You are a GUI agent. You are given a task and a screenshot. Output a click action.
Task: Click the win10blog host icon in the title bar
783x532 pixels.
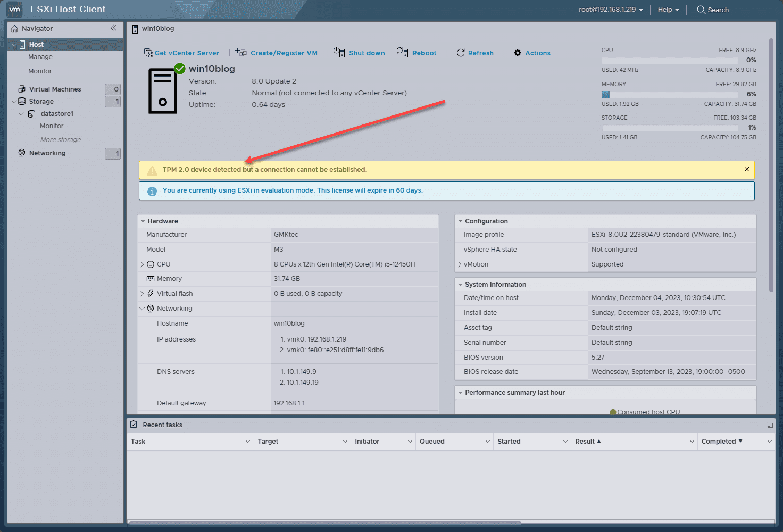(135, 29)
